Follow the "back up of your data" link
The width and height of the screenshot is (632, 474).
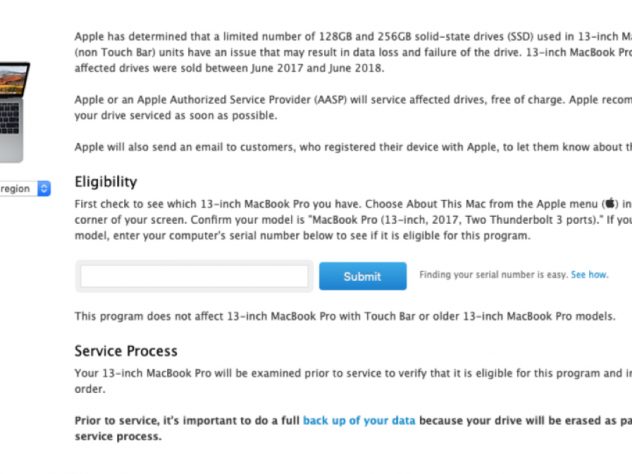coord(359,421)
